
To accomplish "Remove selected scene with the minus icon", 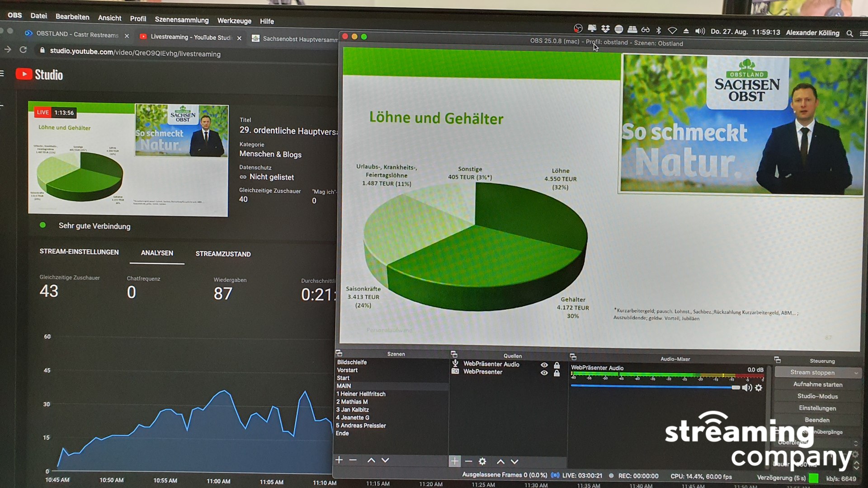I will [x=353, y=460].
